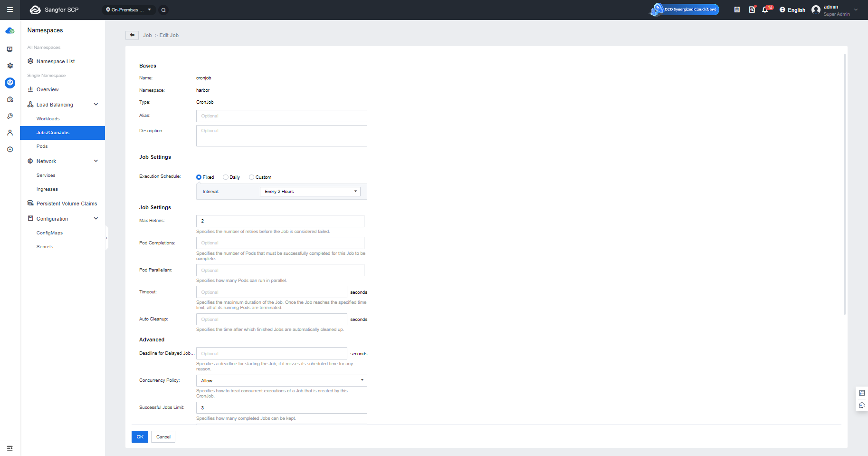The height and width of the screenshot is (456, 868).
Task: Click the form's vertical scrollbar
Action: 844,184
